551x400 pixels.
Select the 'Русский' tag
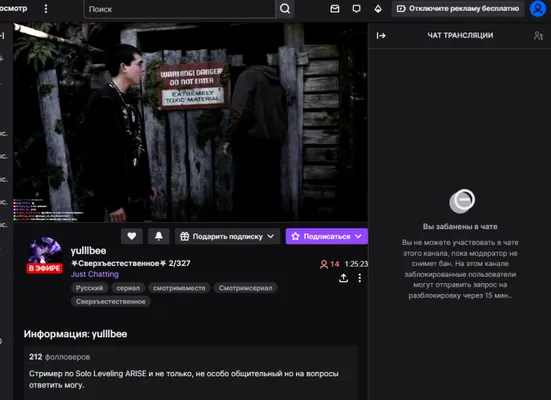pyautogui.click(x=90, y=288)
